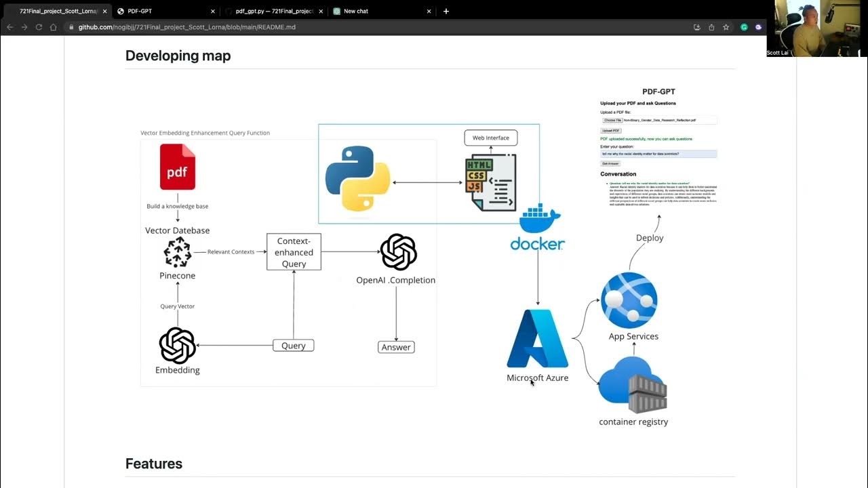Click the 'Query Vector' label

(178, 306)
